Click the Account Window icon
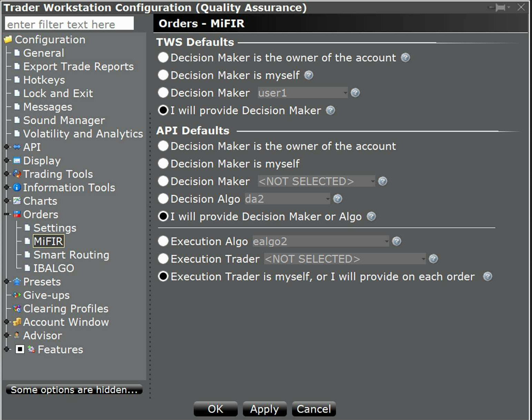Viewport: 532px width, 420px height. (x=17, y=322)
